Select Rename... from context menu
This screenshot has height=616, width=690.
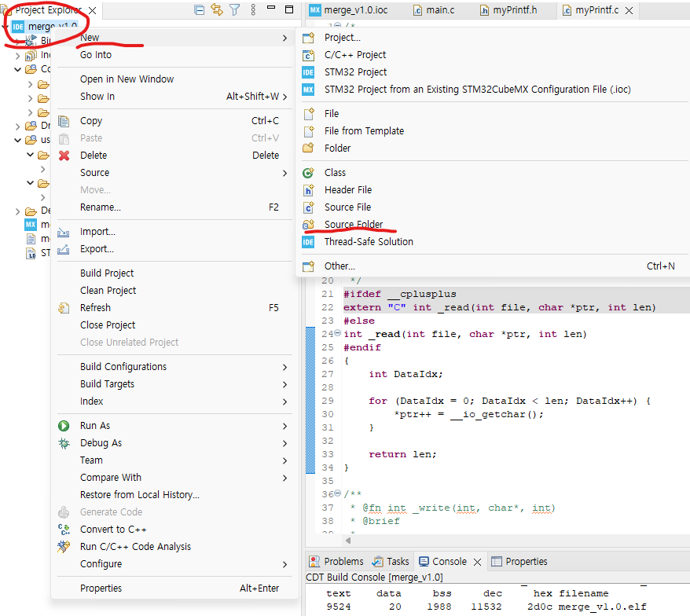(101, 207)
